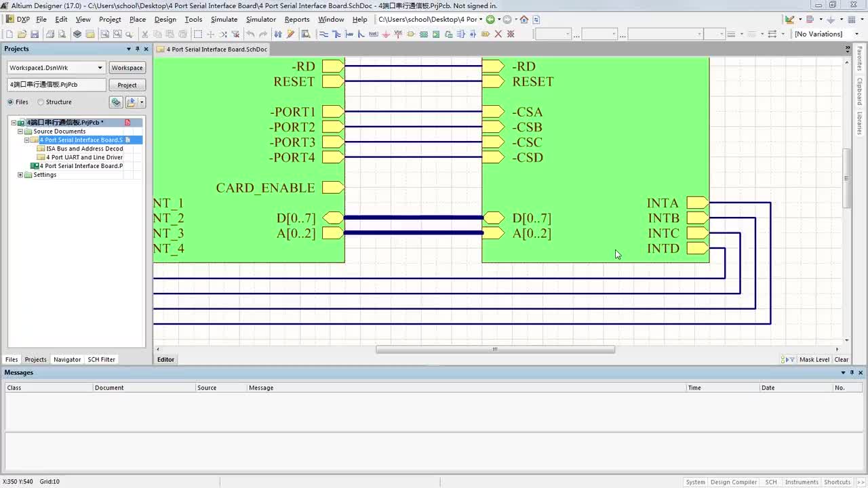The image size is (868, 488).
Task: Open Projects panel options dropdown arrow
Action: tap(129, 49)
